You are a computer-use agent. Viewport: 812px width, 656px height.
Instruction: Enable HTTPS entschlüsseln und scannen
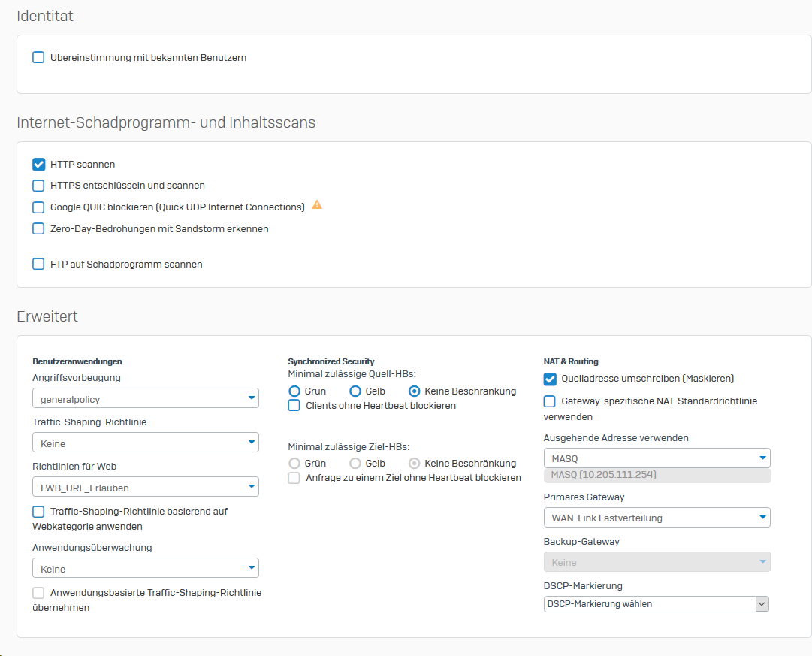tap(38, 186)
